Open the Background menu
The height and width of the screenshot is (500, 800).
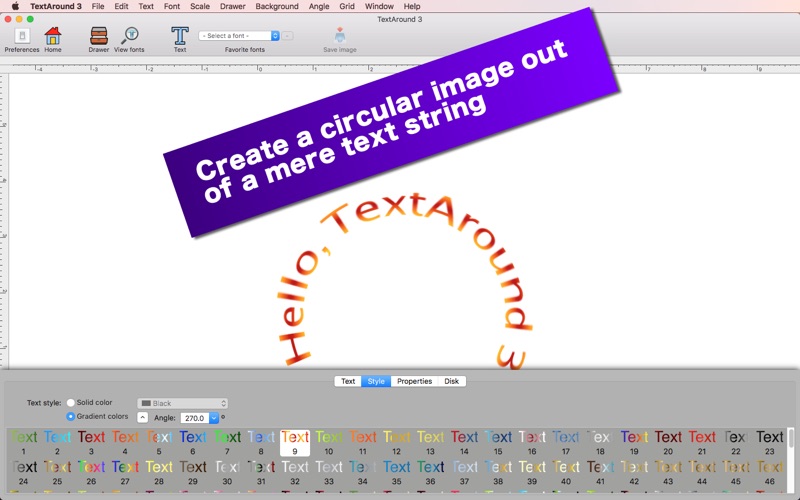(277, 6)
